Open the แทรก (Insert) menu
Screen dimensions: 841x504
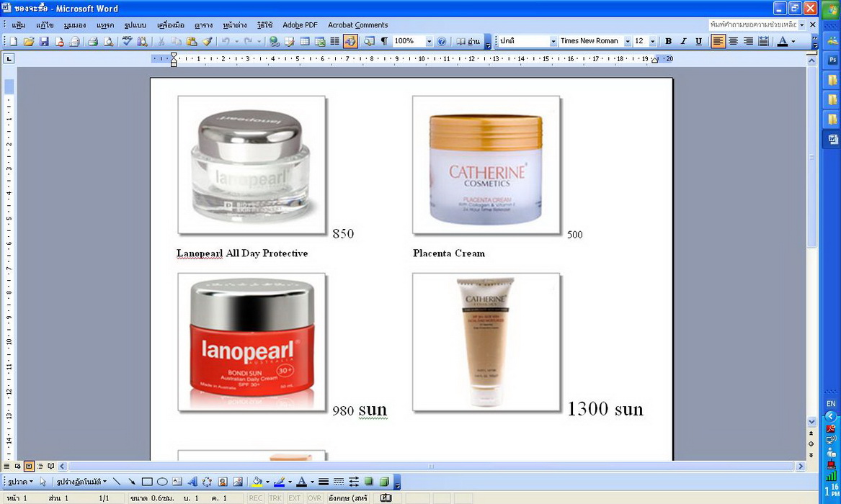(105, 25)
